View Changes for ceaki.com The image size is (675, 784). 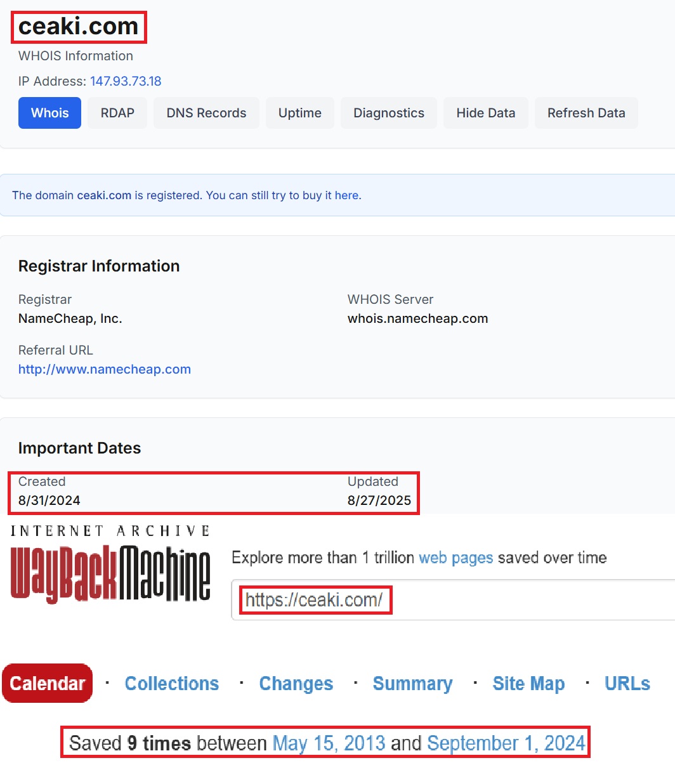point(296,683)
